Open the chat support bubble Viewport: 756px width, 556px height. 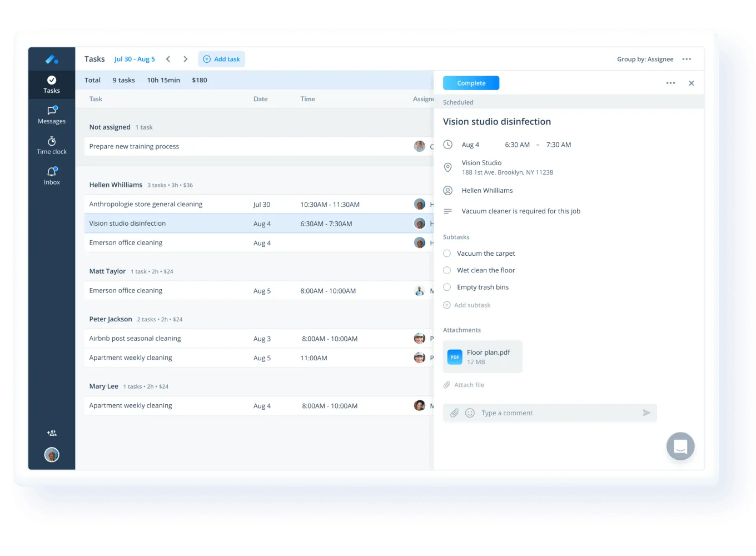pyautogui.click(x=680, y=446)
